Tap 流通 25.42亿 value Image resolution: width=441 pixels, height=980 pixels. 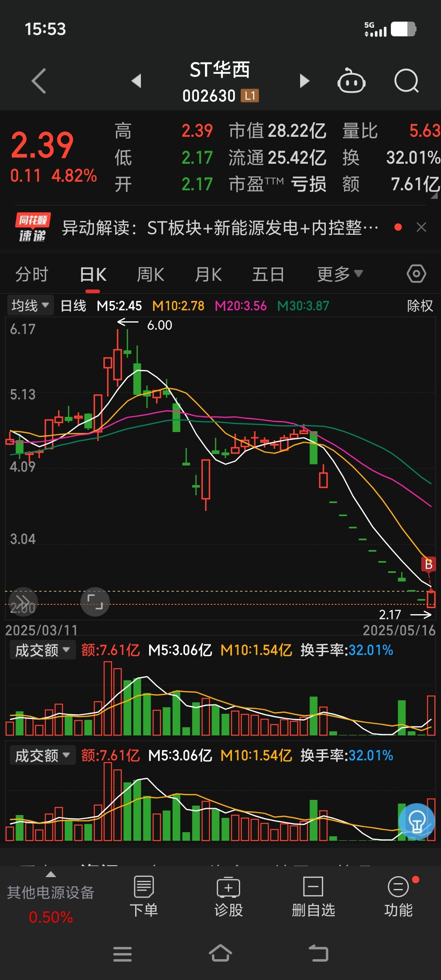(x=278, y=158)
